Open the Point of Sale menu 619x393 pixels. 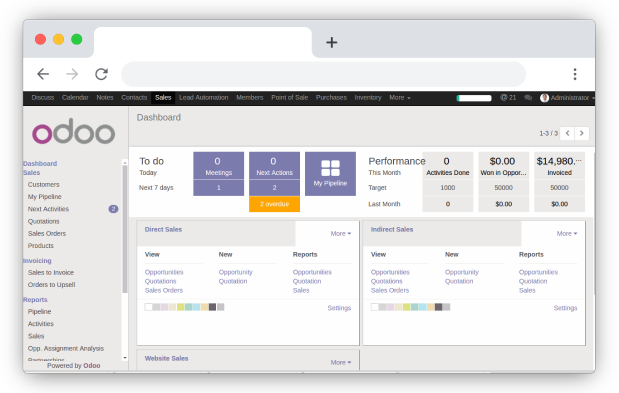click(x=289, y=97)
